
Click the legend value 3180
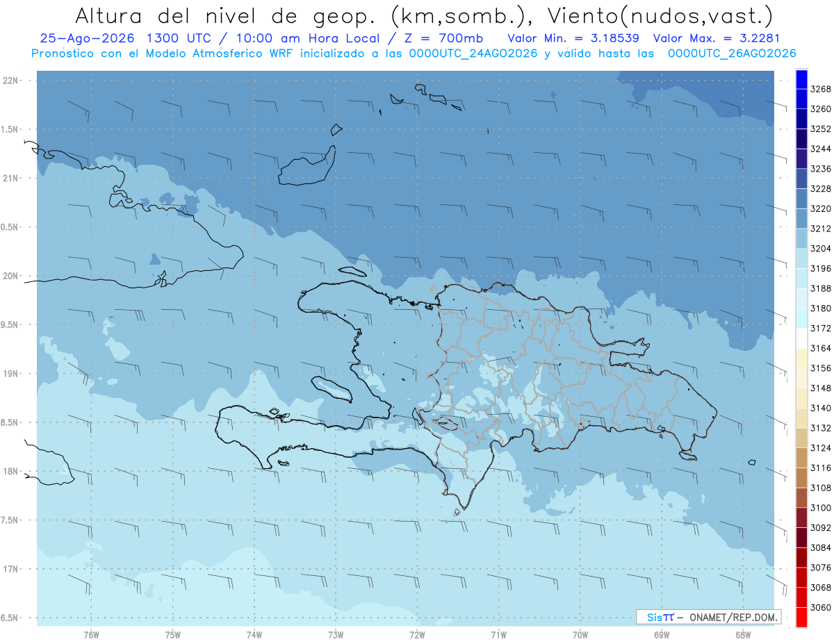821,308
